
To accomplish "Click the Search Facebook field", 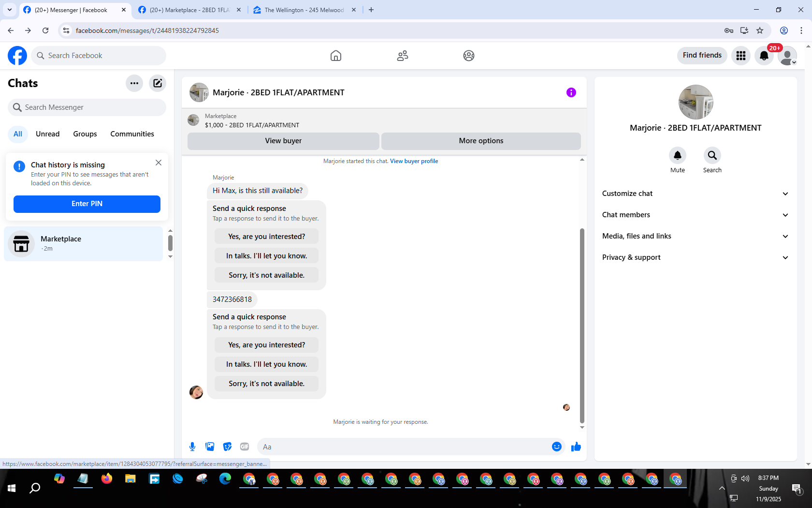I will (99, 56).
